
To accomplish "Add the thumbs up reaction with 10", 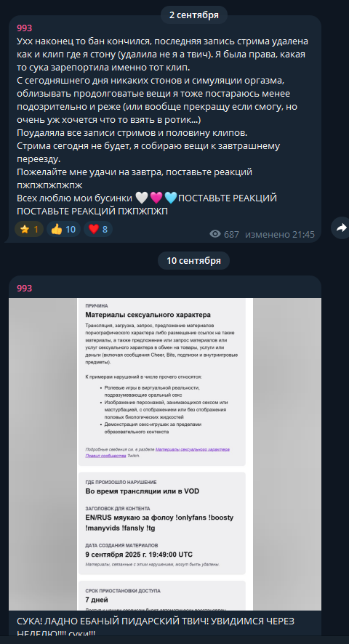I will [x=63, y=229].
